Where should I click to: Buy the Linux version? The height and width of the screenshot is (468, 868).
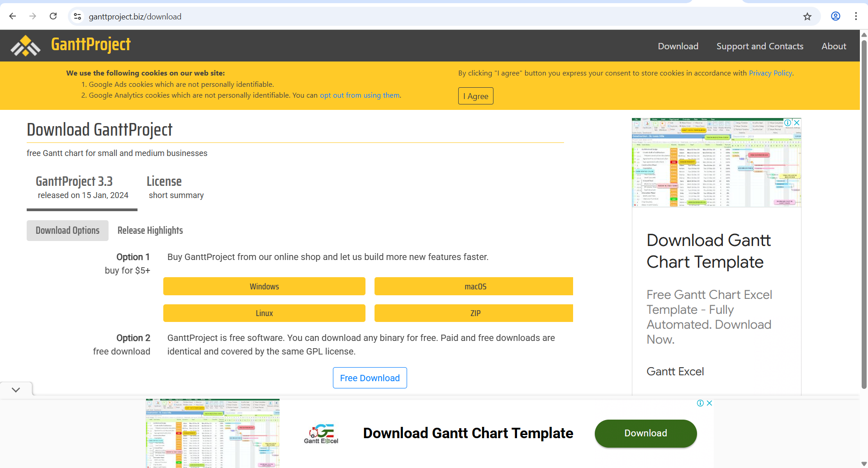point(264,313)
